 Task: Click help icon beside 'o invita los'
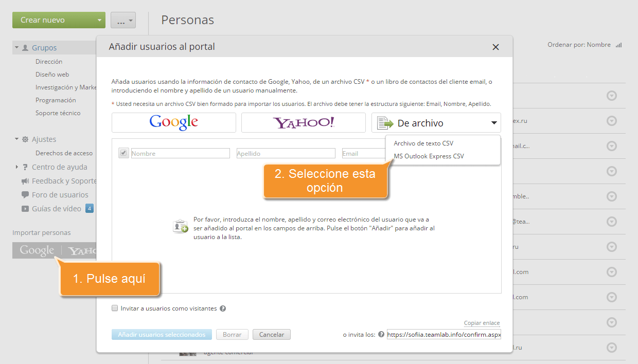(x=381, y=334)
